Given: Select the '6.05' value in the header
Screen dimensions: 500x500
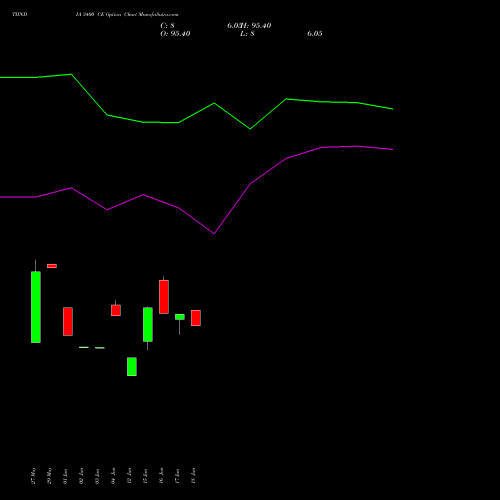Looking at the screenshot, I should pyautogui.click(x=315, y=34).
